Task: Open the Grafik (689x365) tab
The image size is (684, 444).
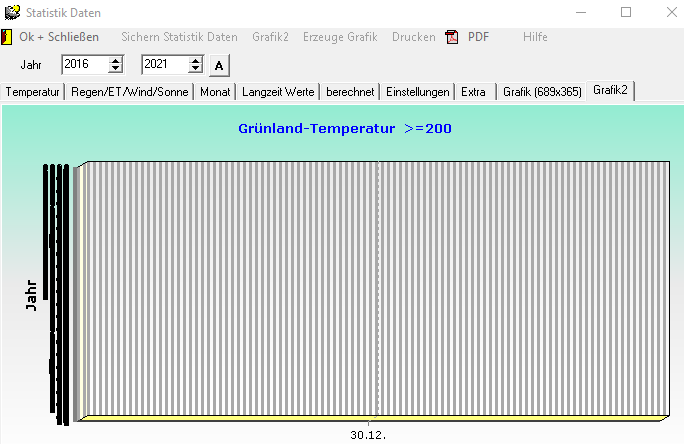Action: coord(542,92)
